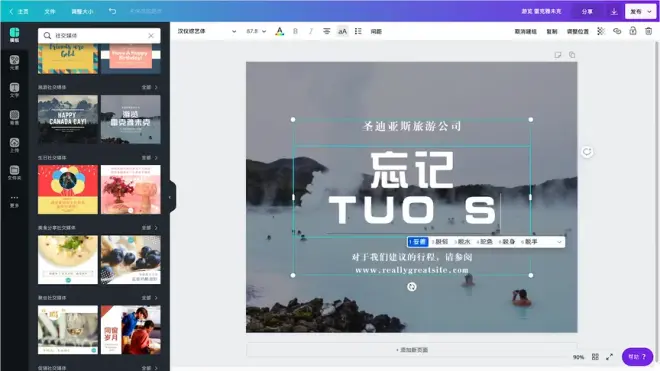Viewport: 660px width, 371px height.
Task: Click the undo arrow in the top bar
Action: coord(112,11)
